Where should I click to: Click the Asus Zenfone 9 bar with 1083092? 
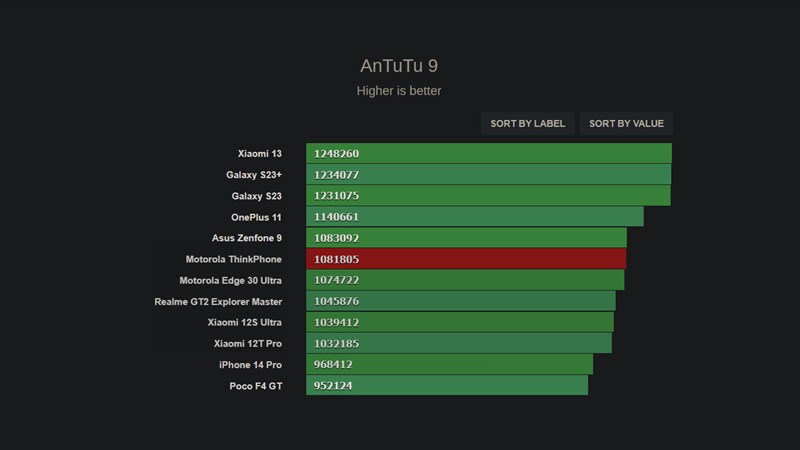tap(466, 238)
